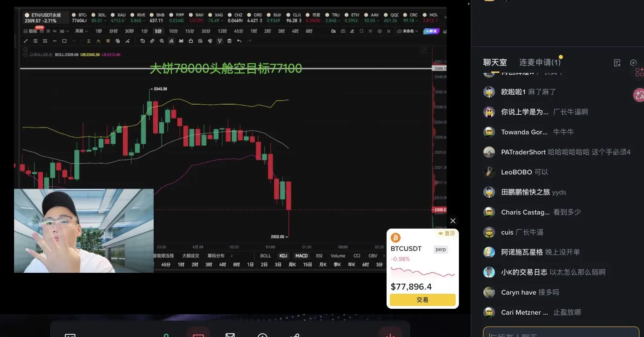Open the AI解读 analysis button
The width and height of the screenshot is (644, 337).
point(430,31)
